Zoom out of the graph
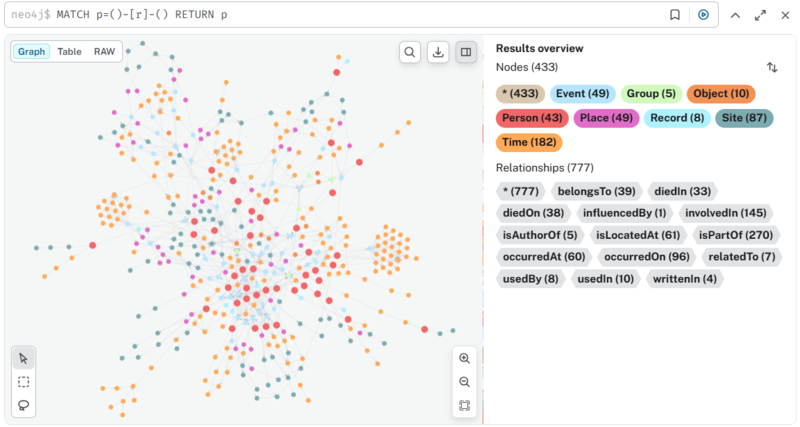 (464, 382)
